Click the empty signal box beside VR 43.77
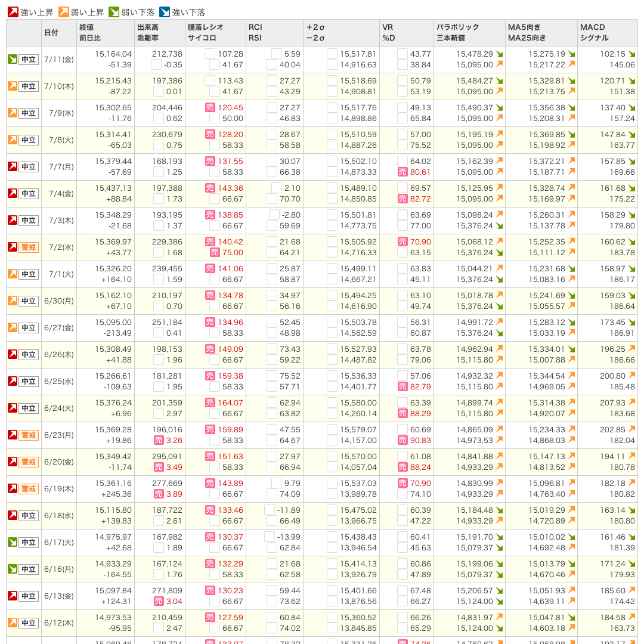 [402, 54]
